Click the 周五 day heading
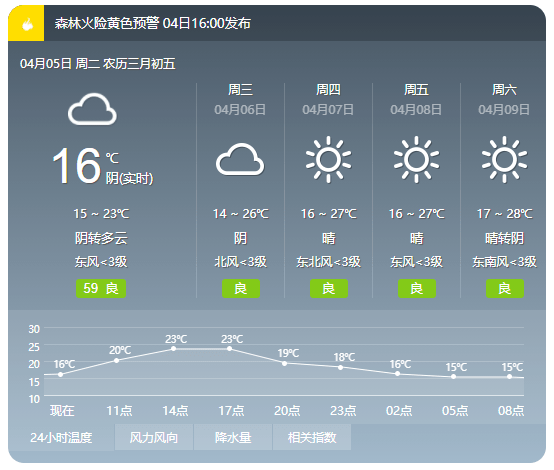Screen dimensions: 554x470 [x=416, y=89]
